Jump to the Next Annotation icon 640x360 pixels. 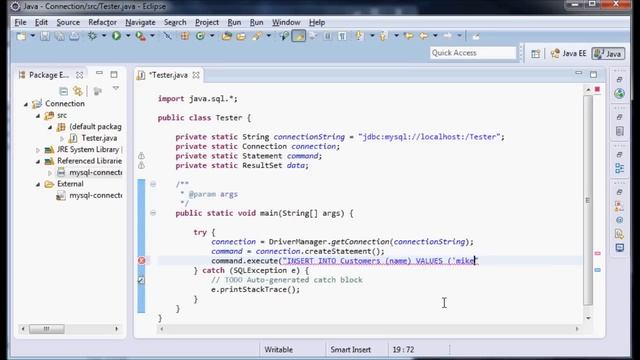(x=359, y=36)
